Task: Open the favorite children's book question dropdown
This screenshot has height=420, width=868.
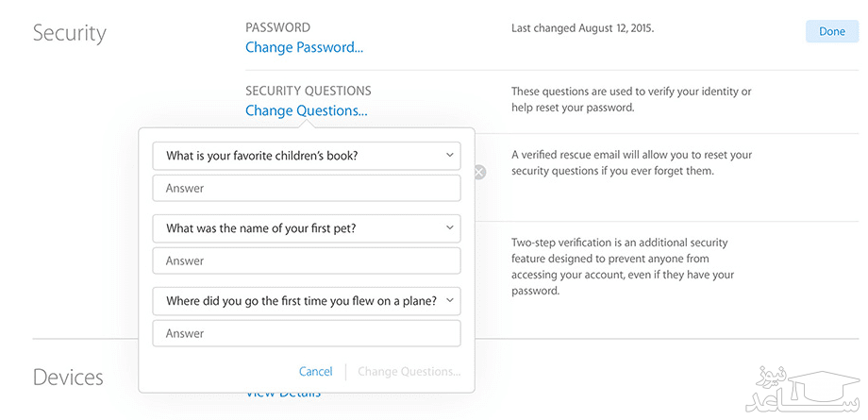Action: 306,156
